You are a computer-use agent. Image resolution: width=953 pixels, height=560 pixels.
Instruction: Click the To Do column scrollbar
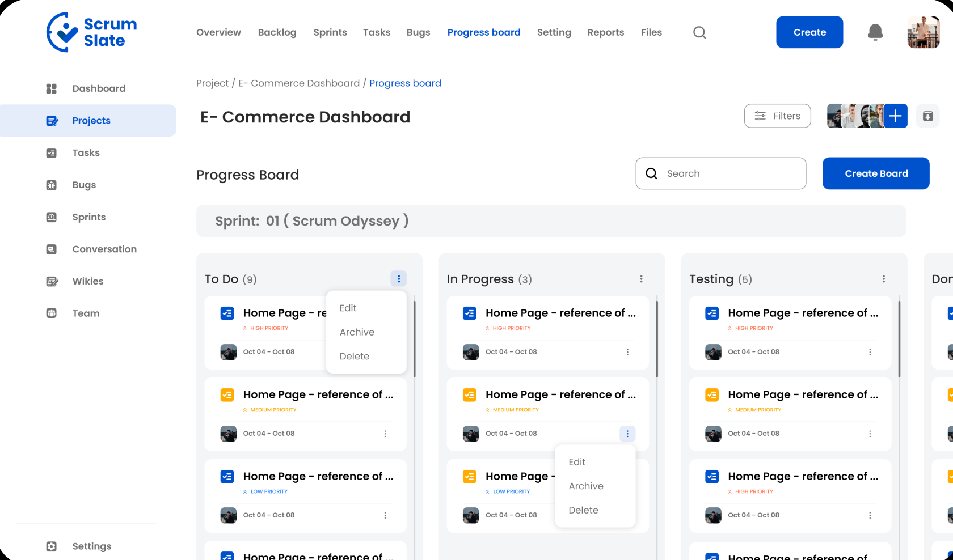(x=415, y=339)
